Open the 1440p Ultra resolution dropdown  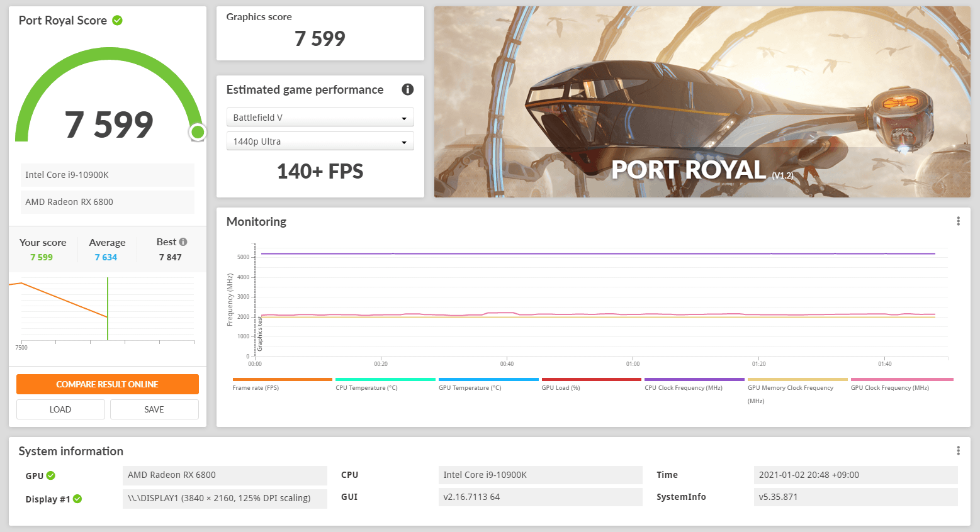click(x=320, y=141)
